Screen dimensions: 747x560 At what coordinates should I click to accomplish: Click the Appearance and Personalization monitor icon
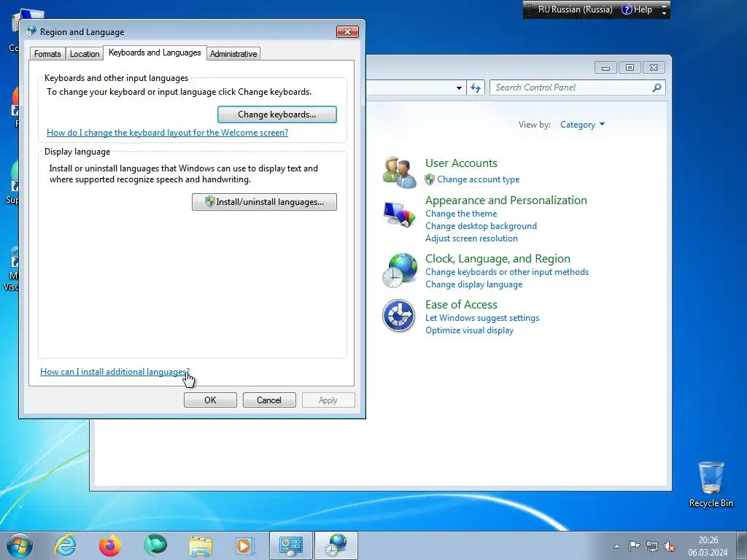(399, 215)
